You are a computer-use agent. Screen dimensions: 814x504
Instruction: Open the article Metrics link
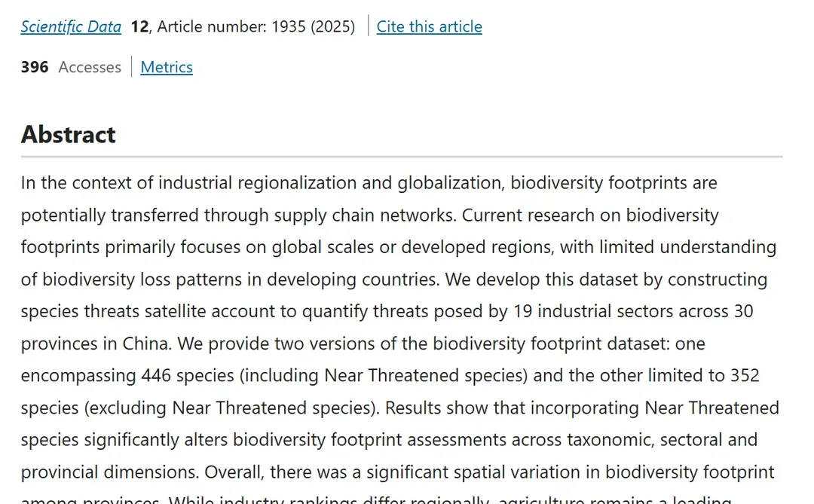(167, 67)
